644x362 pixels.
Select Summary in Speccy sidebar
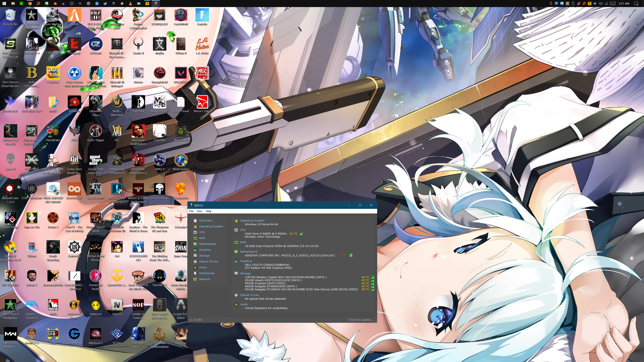(205, 221)
